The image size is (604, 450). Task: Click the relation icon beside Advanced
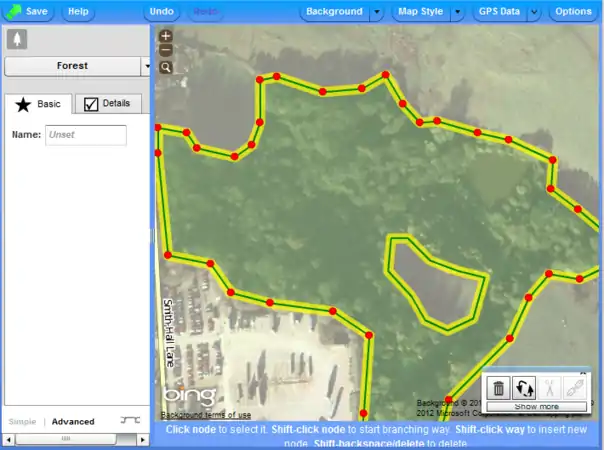(127, 421)
